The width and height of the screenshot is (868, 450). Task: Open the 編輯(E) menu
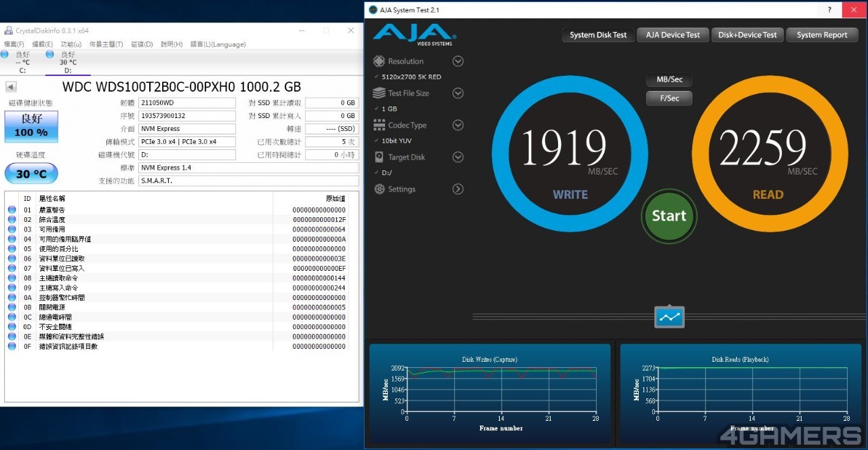pyautogui.click(x=43, y=44)
